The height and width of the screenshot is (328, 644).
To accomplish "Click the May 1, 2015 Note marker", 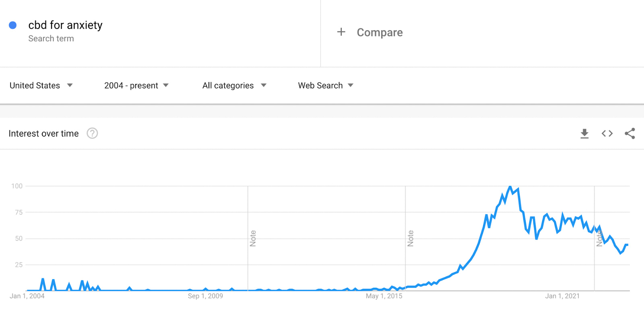I will point(410,237).
